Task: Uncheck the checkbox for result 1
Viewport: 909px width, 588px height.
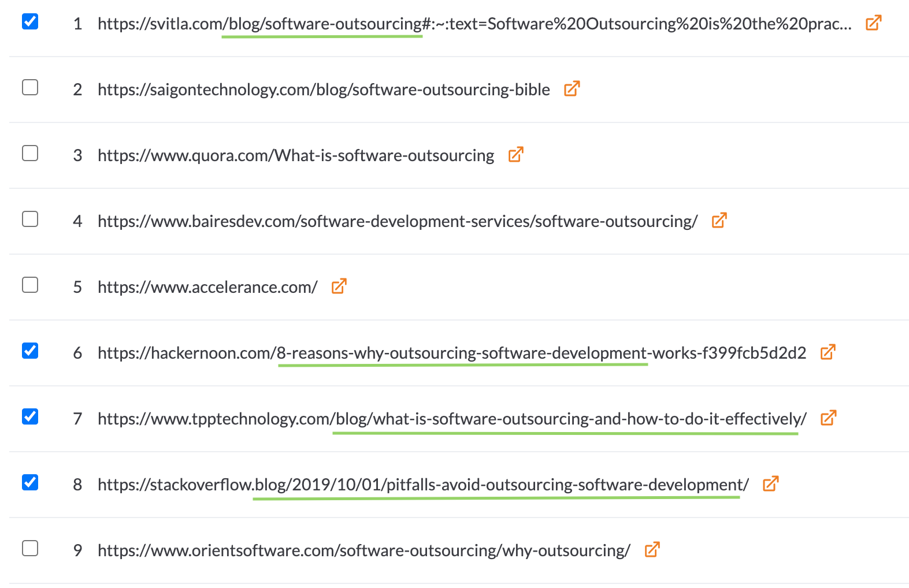Action: pos(30,21)
